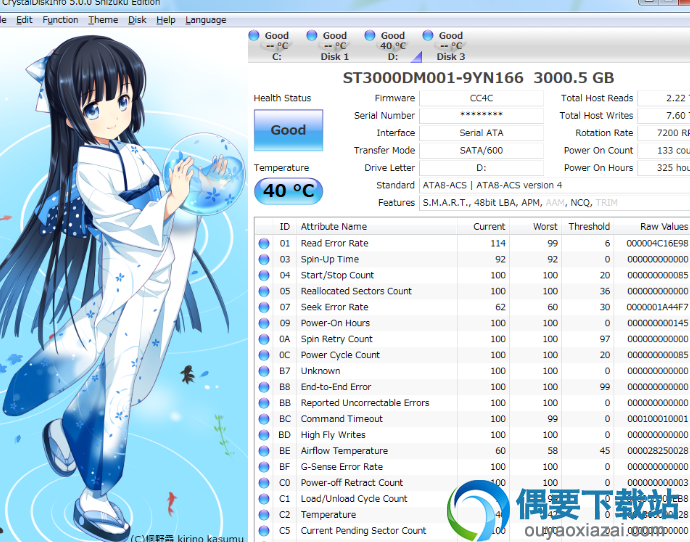Click the status orb for High Fly Writes
This screenshot has width=690, height=542.
pyautogui.click(x=264, y=435)
